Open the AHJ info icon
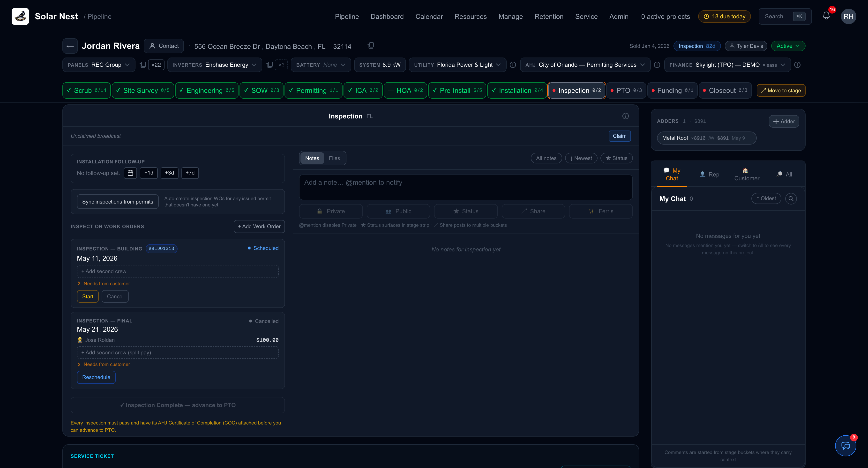Screen dimensions: 868x468 pyautogui.click(x=657, y=65)
